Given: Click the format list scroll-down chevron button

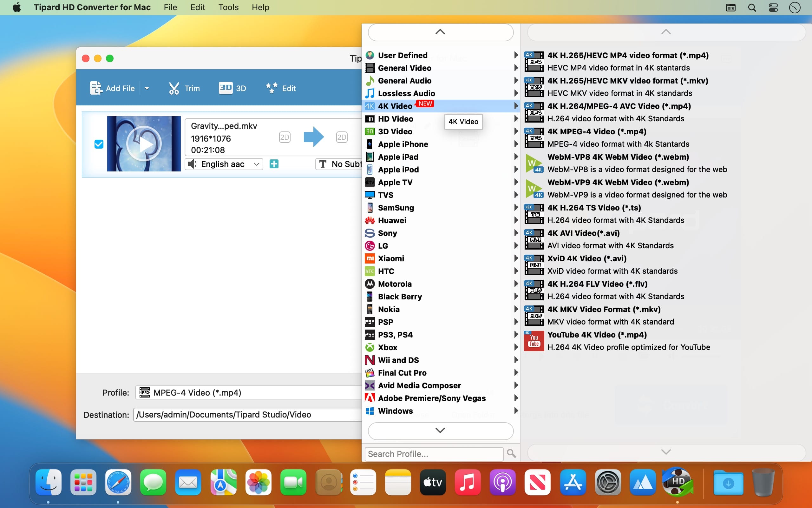Looking at the screenshot, I should pyautogui.click(x=441, y=431).
